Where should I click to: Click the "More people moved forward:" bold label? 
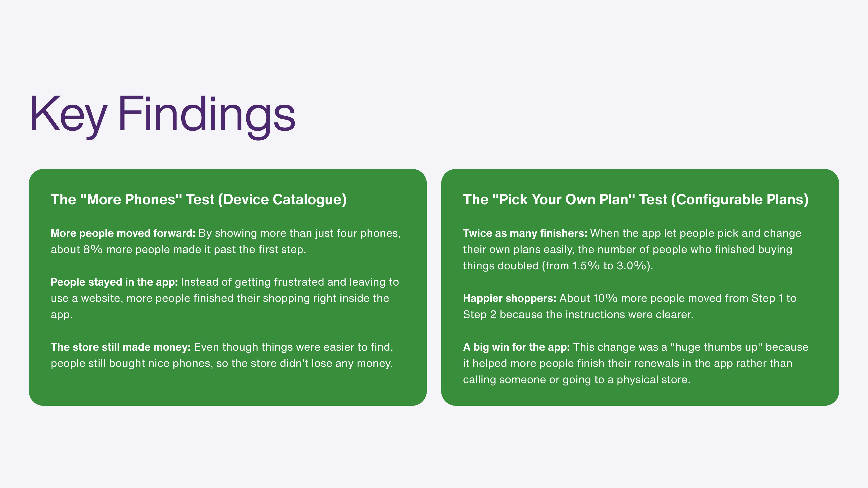pos(123,233)
